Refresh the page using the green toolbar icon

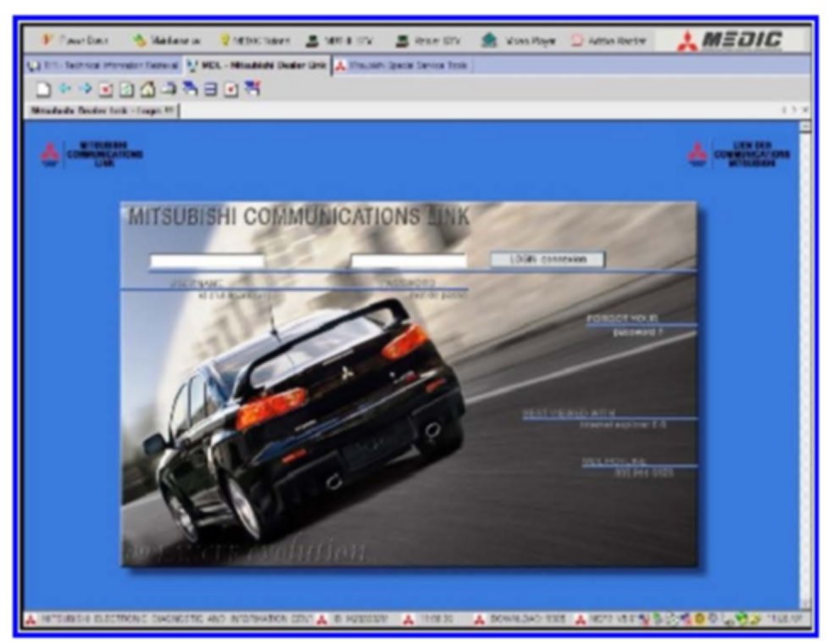(125, 89)
